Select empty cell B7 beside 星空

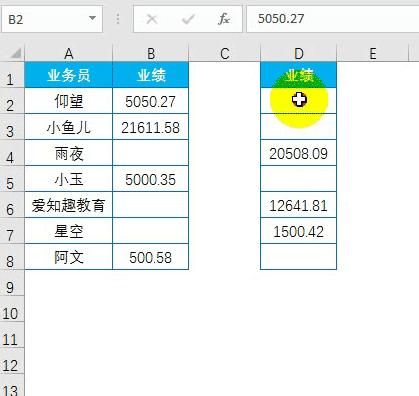click(x=151, y=231)
